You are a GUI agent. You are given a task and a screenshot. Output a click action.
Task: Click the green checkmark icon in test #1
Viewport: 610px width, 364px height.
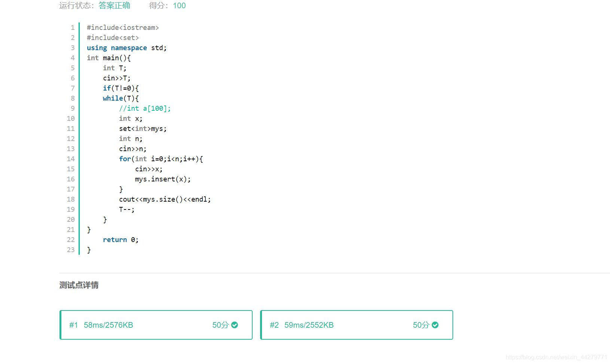tap(235, 325)
